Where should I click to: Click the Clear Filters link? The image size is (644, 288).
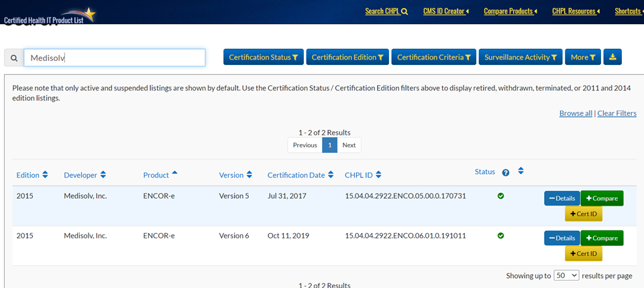pyautogui.click(x=617, y=113)
